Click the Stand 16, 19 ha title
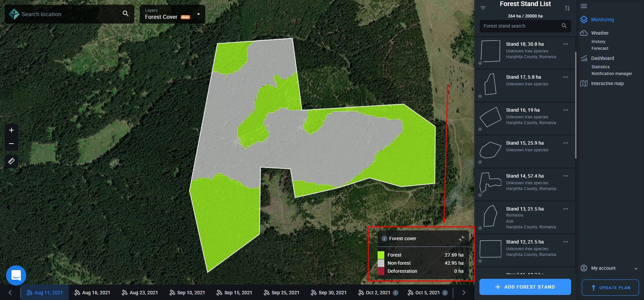This screenshot has width=644, height=300. point(523,110)
